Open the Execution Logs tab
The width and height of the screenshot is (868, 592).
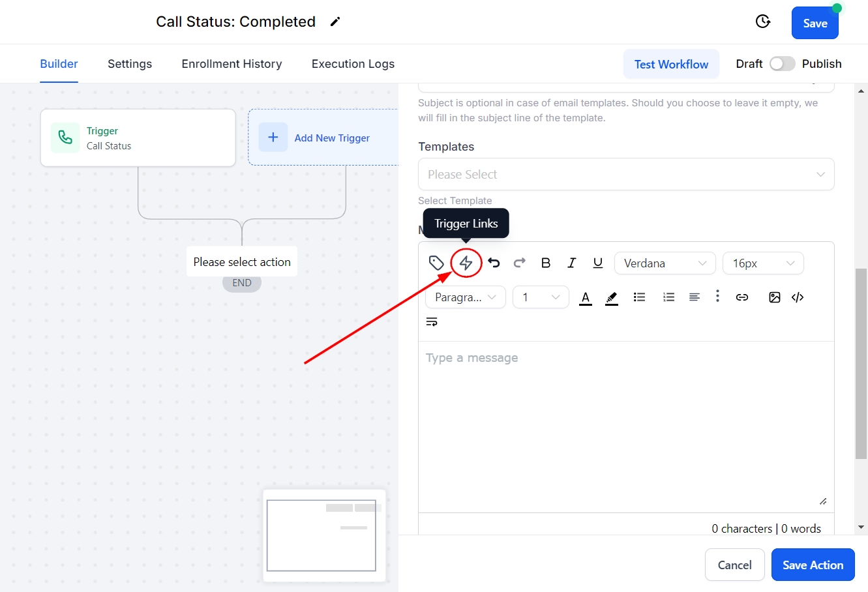tap(353, 64)
